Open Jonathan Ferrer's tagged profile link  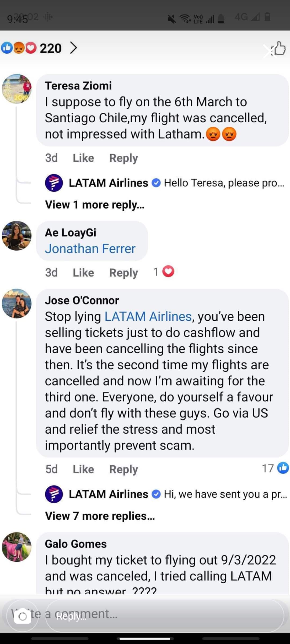tap(91, 248)
